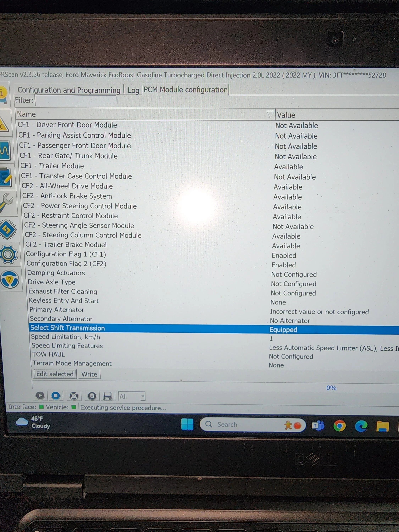Select CF1 - Transfer Case Control Module row
Screen dimensions: 399x532
(x=210, y=176)
